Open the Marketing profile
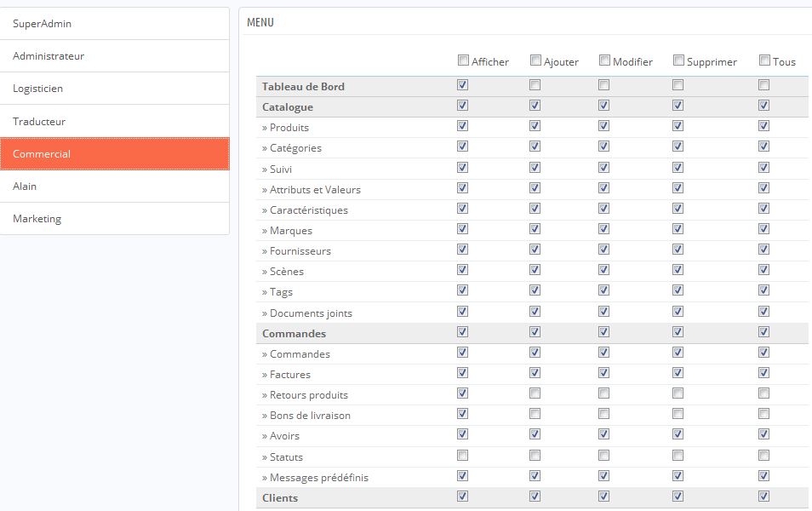 [114, 219]
